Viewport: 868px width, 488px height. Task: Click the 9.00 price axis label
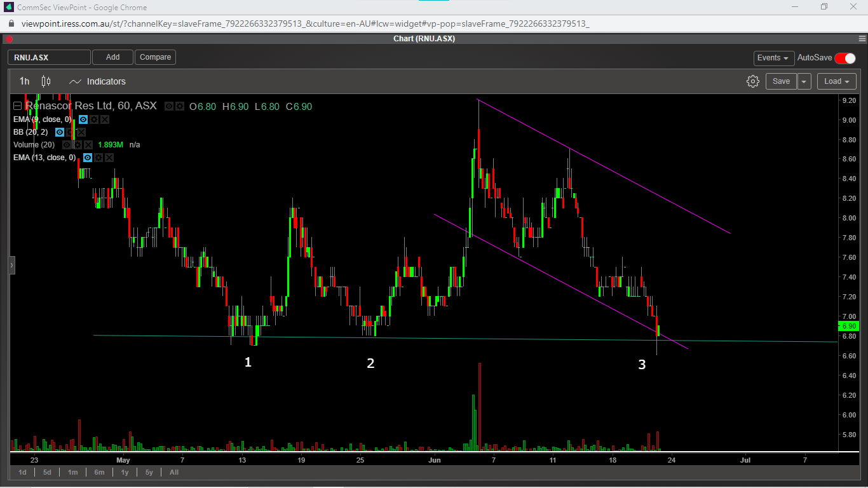click(848, 120)
